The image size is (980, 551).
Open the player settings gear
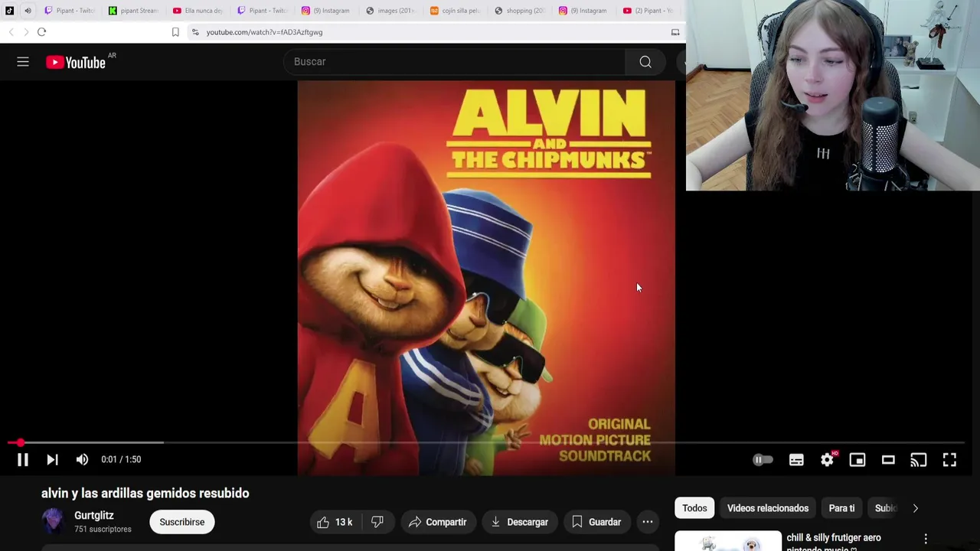(x=827, y=460)
